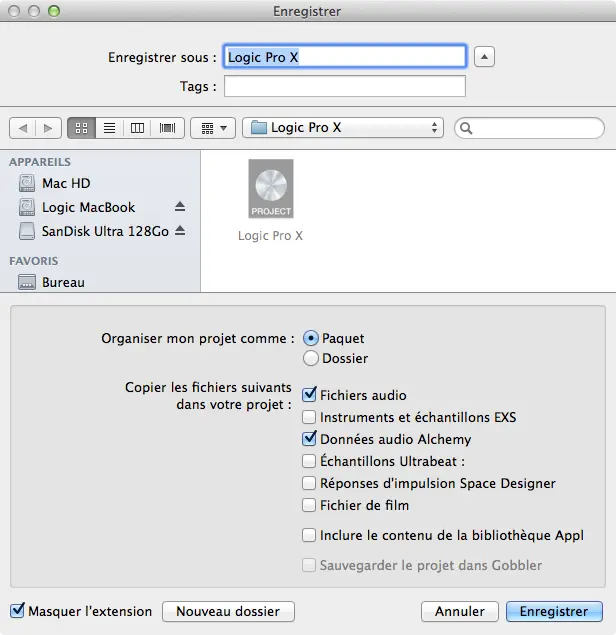Collapse the file browser with arrow button
The image size is (616, 635).
coord(484,57)
